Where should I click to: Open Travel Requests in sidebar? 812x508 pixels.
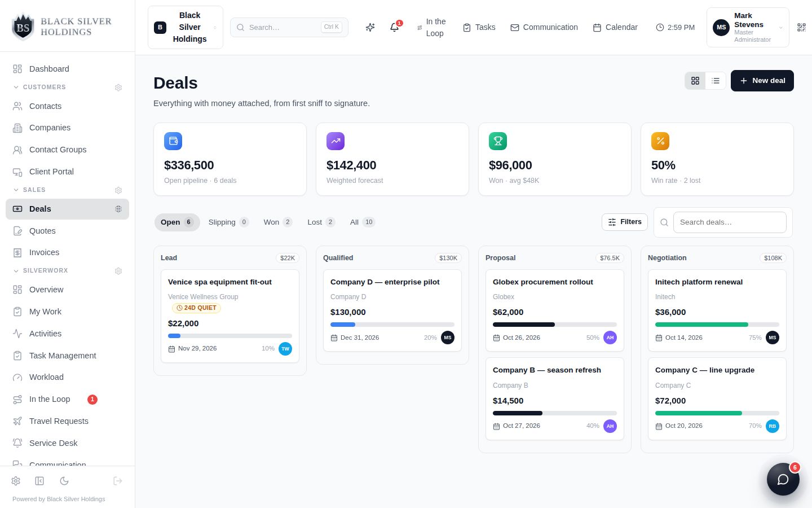click(x=67, y=421)
